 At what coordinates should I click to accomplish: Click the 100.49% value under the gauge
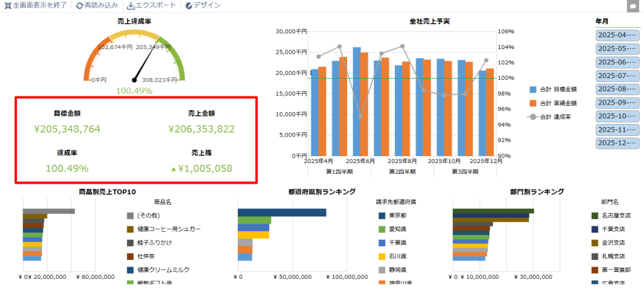click(135, 91)
